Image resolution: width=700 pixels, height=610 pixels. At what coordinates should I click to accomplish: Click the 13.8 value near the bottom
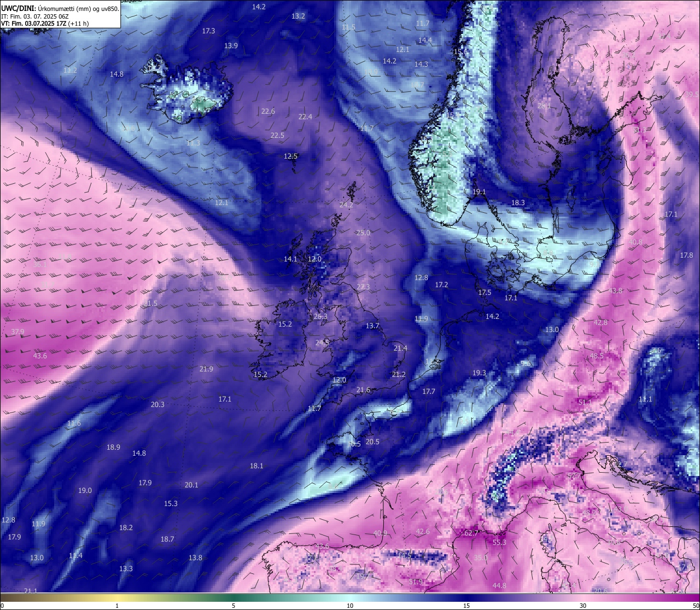tap(195, 558)
